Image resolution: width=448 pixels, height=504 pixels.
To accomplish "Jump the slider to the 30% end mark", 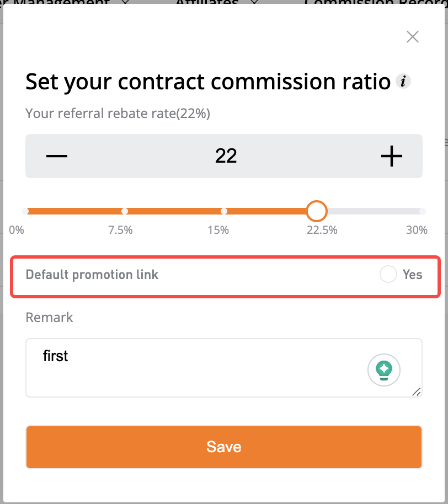I will [x=423, y=211].
